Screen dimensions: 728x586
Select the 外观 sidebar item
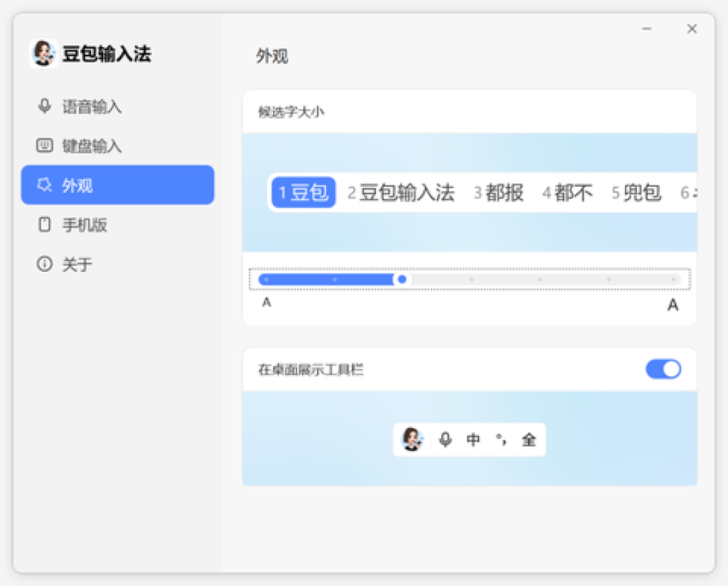pos(117,185)
